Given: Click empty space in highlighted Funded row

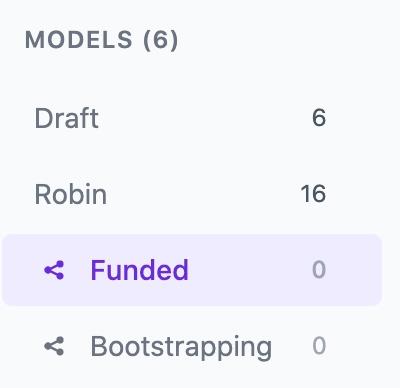Looking at the screenshot, I should click(250, 270).
